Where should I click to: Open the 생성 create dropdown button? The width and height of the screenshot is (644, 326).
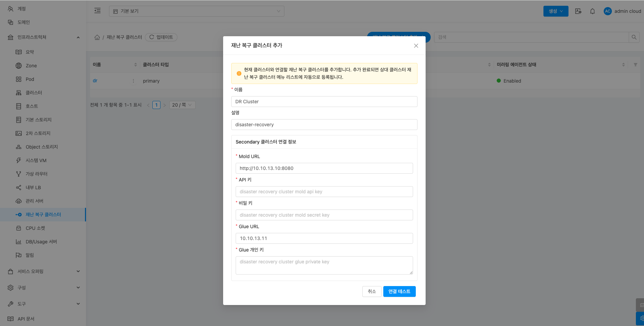555,11
